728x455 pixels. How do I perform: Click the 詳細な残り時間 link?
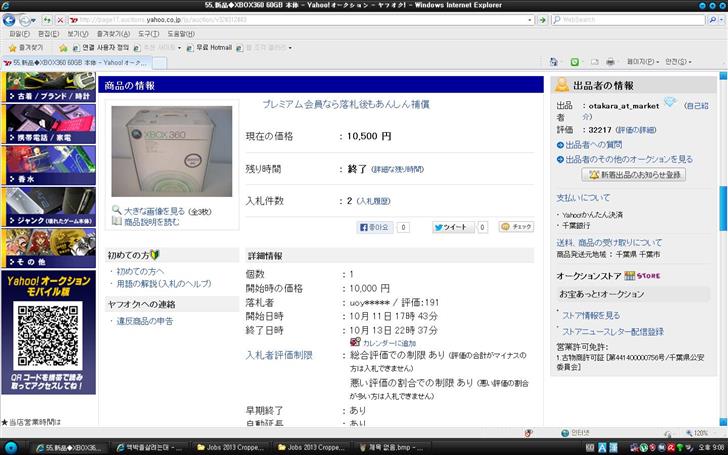click(x=397, y=169)
